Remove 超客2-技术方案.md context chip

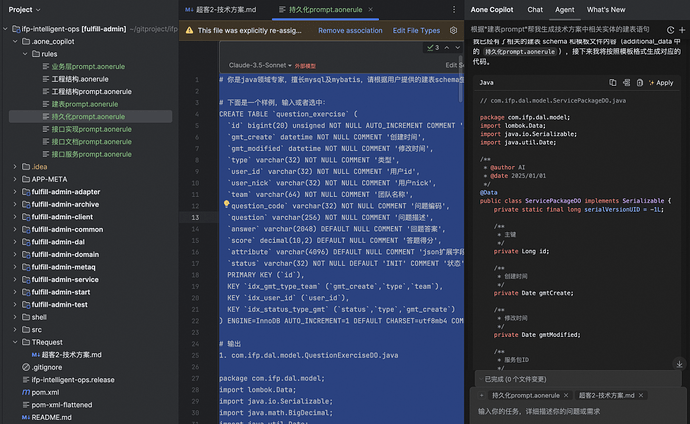pos(641,395)
